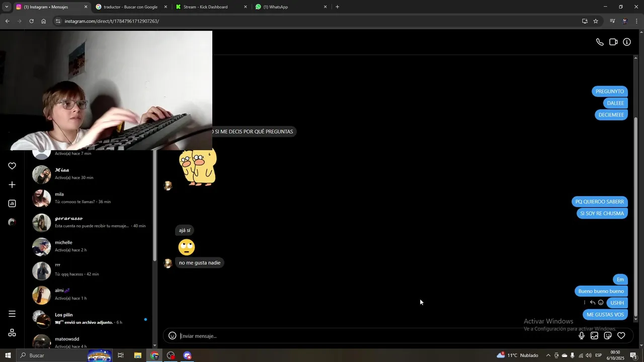Open File Explorer from taskbar
Image resolution: width=644 pixels, height=362 pixels.
137,355
